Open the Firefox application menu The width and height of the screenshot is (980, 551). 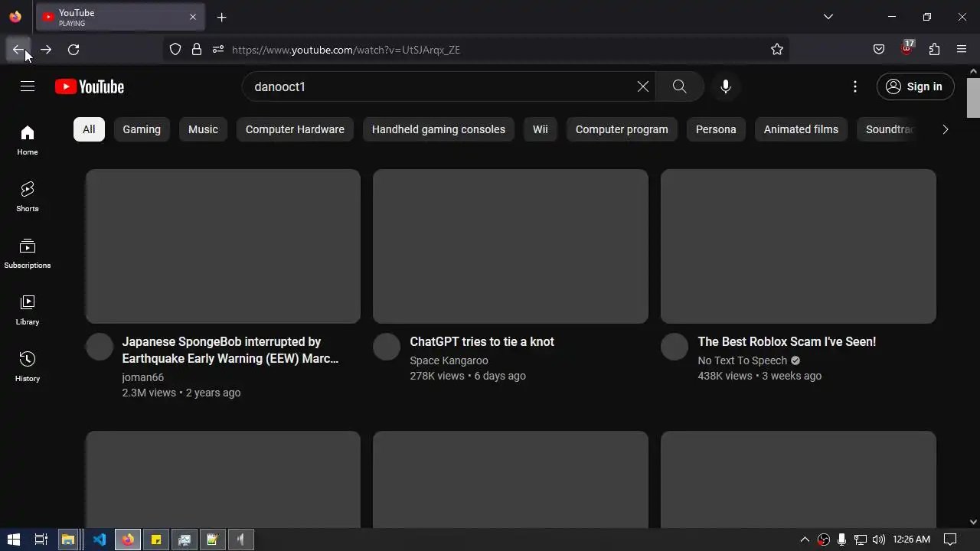point(962,50)
